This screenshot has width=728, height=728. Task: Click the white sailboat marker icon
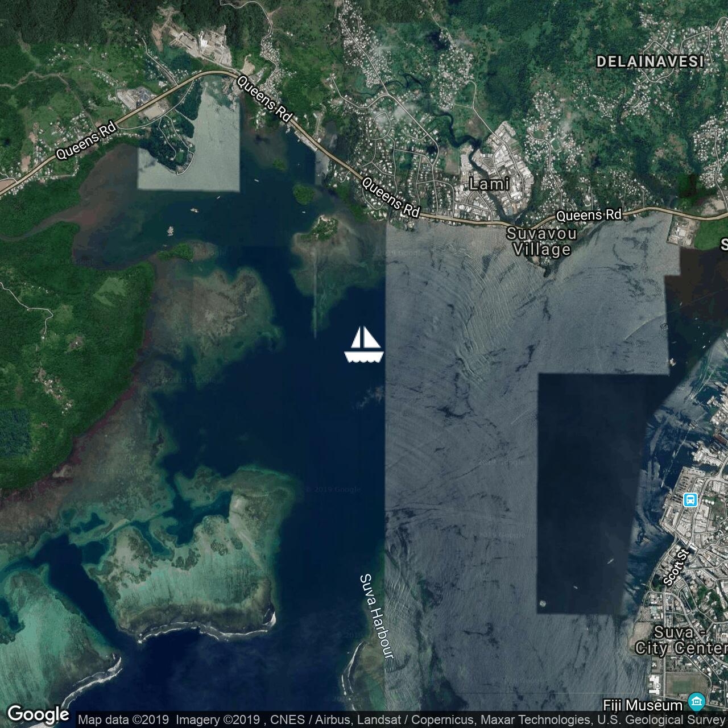pos(364,345)
